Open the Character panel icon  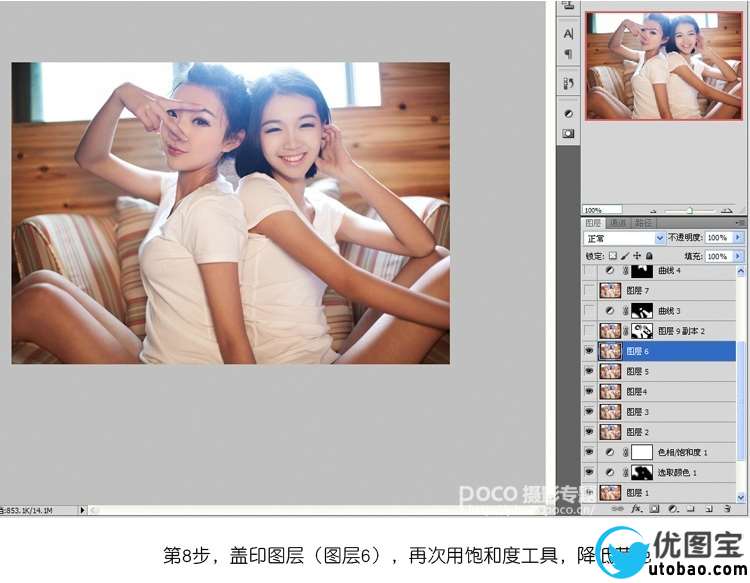[568, 34]
